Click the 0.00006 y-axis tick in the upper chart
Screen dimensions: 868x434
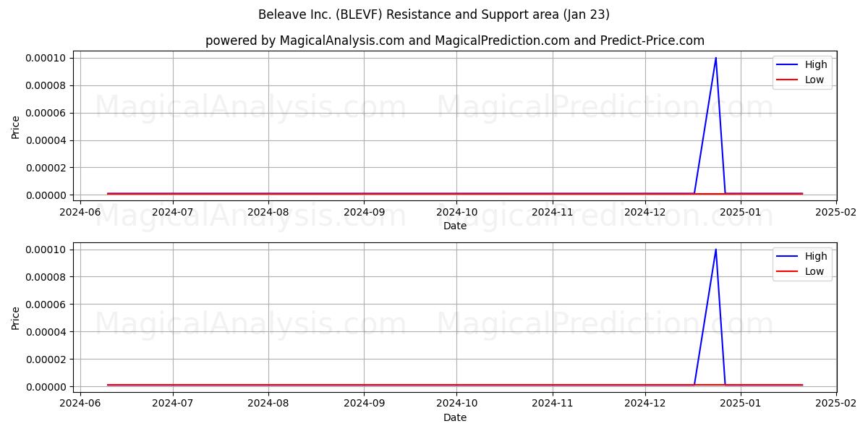point(45,113)
